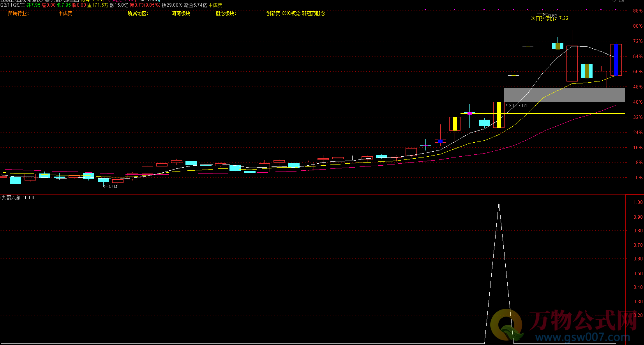
Task: Click the 1.00 label on indicator axis
Action: click(638, 202)
